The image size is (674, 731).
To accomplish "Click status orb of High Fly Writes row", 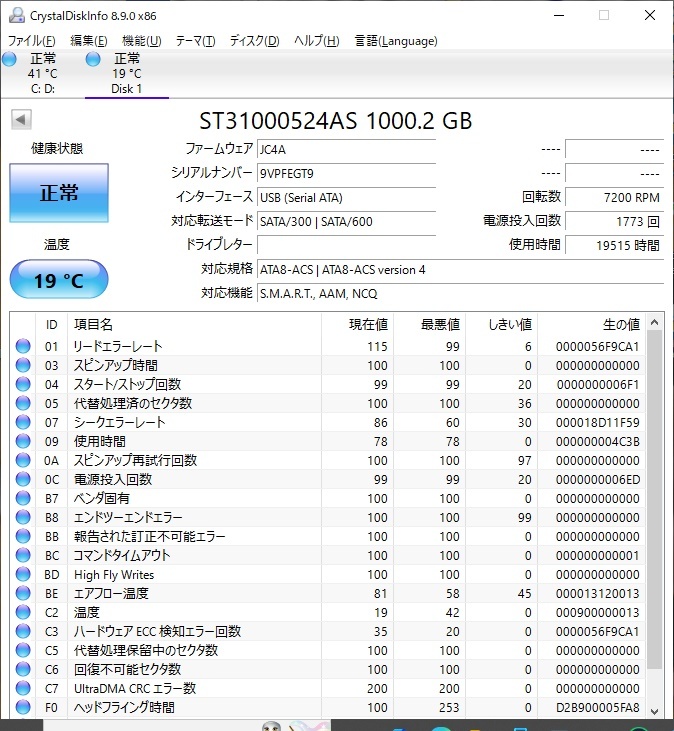I will pos(23,574).
